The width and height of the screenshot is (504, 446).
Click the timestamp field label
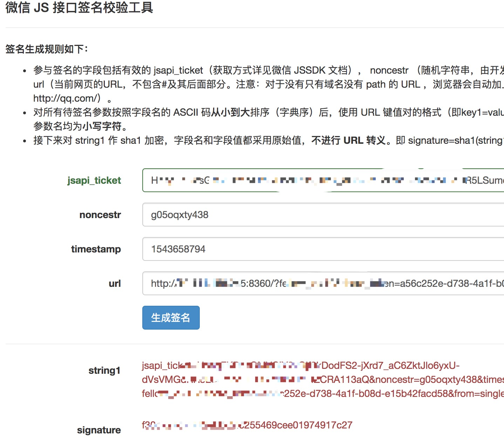click(x=96, y=249)
